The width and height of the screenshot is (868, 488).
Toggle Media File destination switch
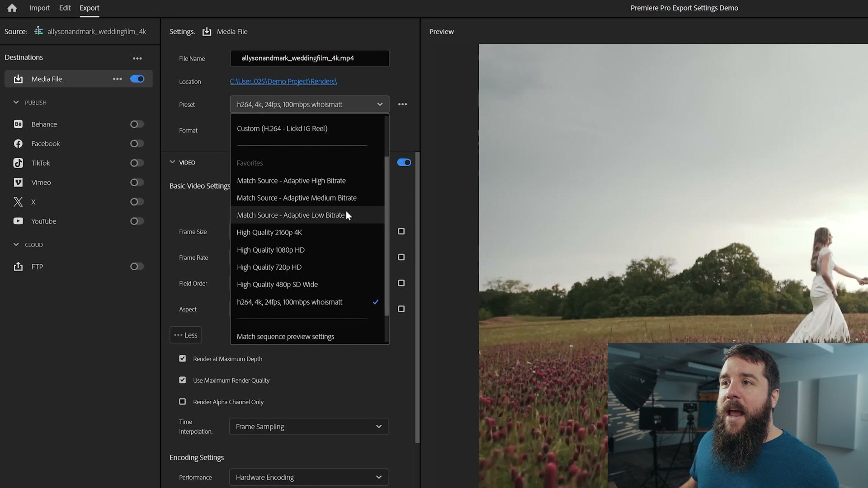point(137,79)
